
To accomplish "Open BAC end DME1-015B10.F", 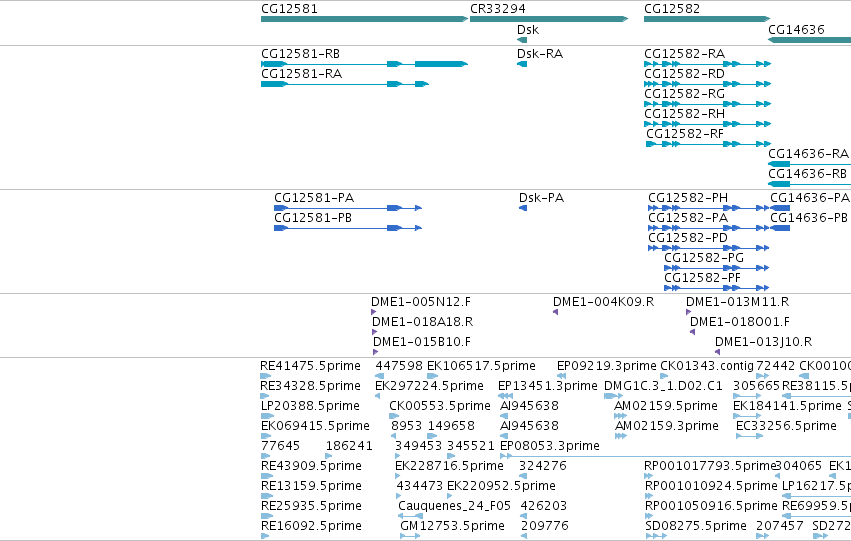I will [376, 352].
